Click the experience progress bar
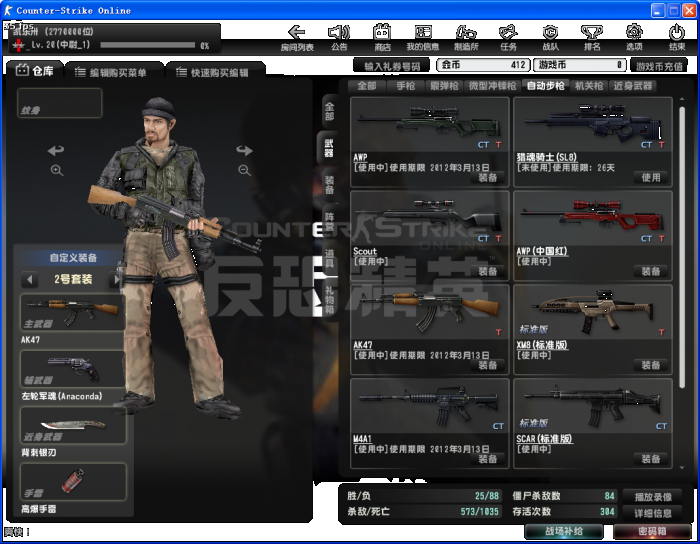The width and height of the screenshot is (700, 544). pyautogui.click(x=147, y=45)
